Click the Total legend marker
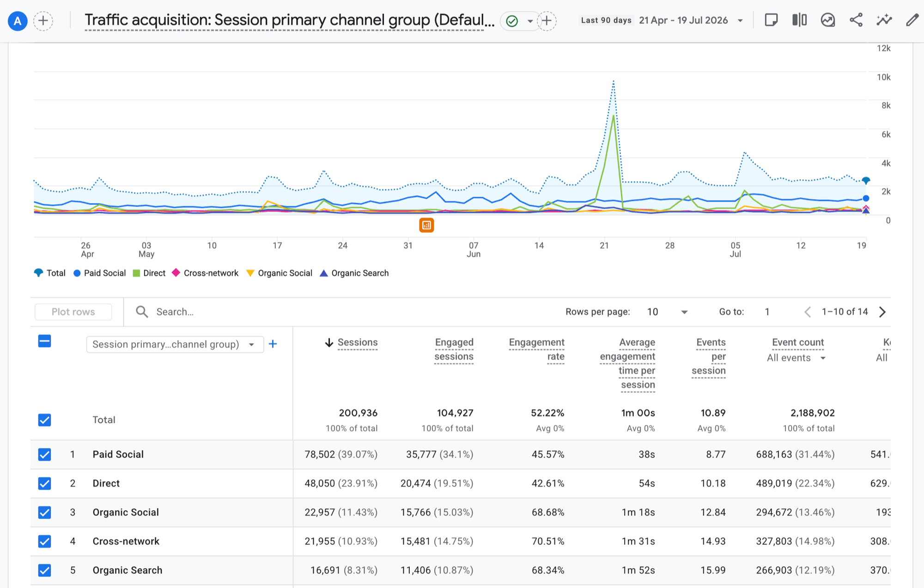Viewport: 924px width, 588px height. (38, 273)
